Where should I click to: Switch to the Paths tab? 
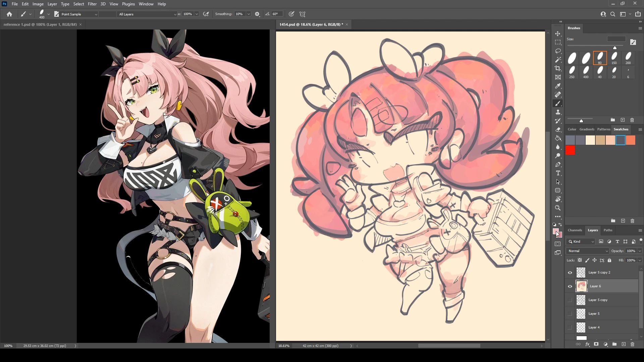click(x=608, y=230)
